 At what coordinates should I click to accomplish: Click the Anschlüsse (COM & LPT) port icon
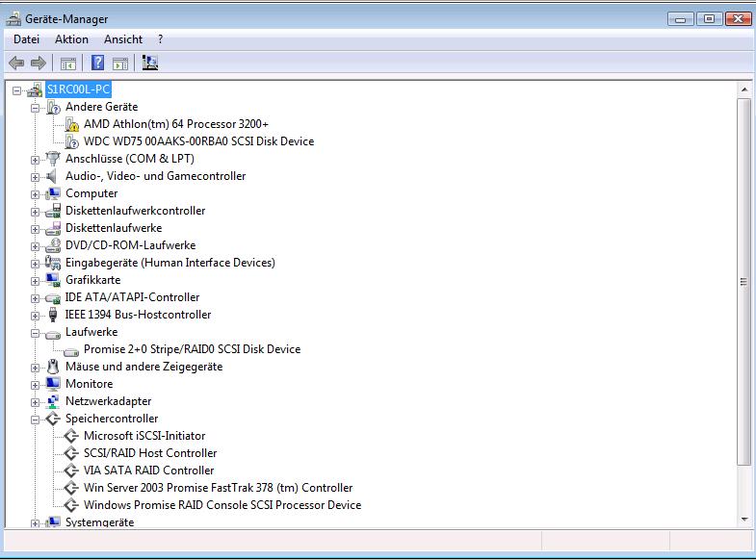(x=53, y=159)
